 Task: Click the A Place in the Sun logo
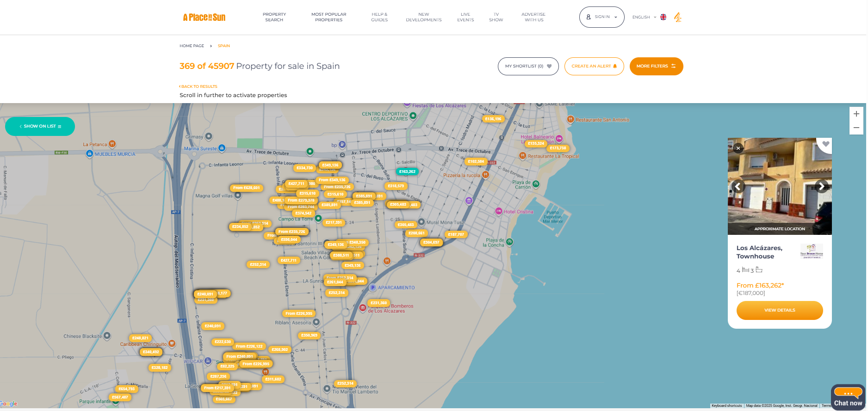[204, 18]
